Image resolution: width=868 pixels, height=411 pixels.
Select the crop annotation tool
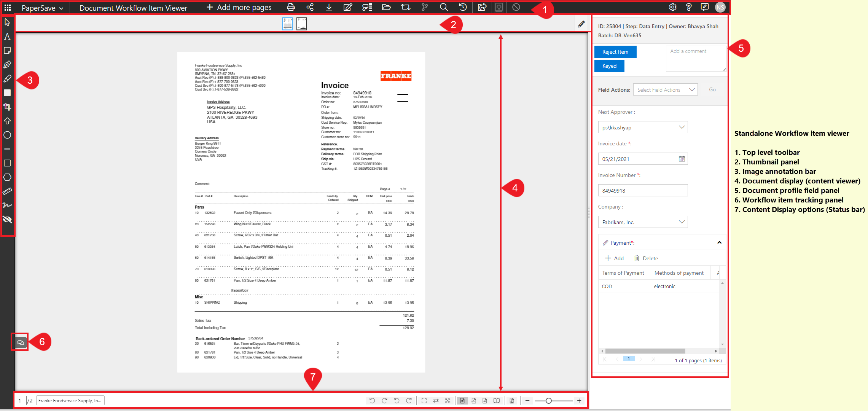pos(7,107)
